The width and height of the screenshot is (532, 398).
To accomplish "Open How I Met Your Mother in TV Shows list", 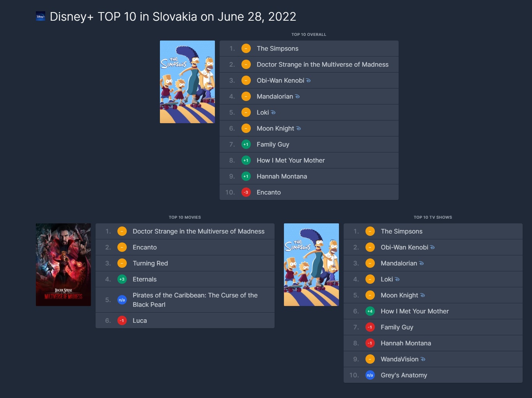I will (415, 311).
